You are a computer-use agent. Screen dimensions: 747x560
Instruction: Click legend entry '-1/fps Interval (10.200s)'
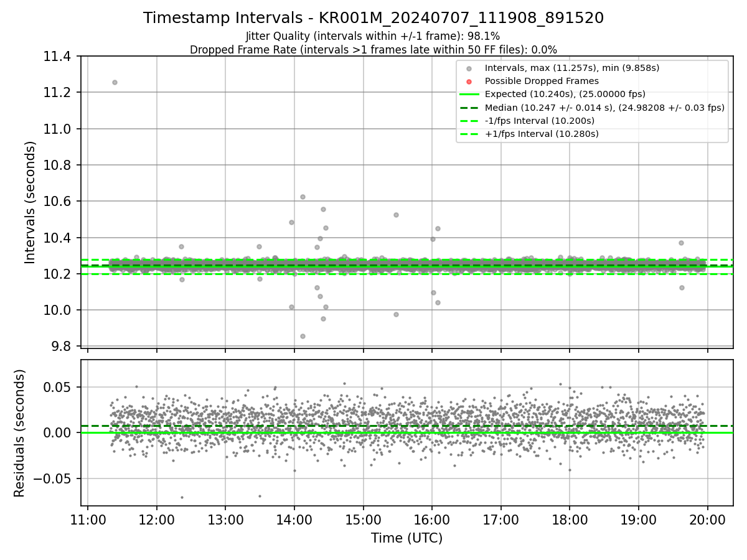pyautogui.click(x=540, y=121)
